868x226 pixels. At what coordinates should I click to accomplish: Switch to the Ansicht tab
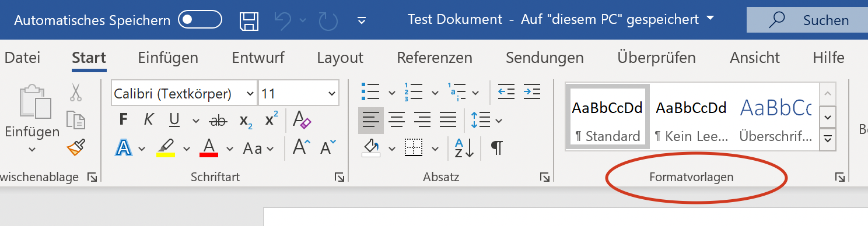pos(755,58)
